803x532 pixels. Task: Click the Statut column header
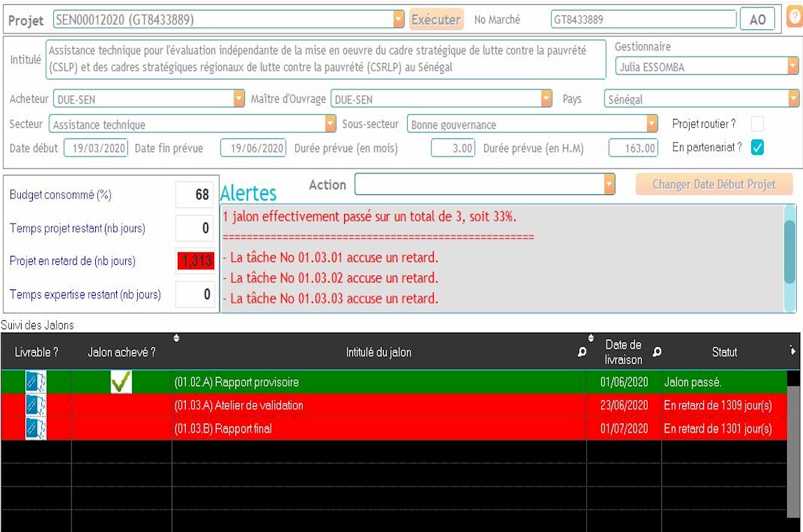pos(724,352)
